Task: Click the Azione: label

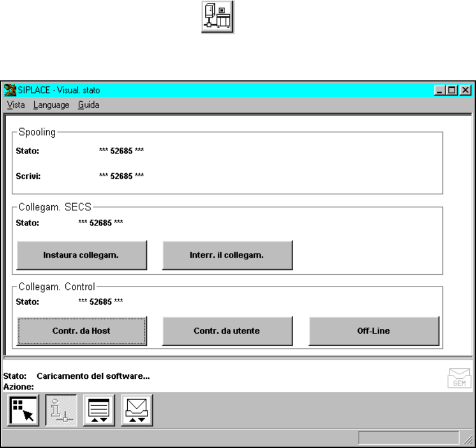Action: [19, 387]
